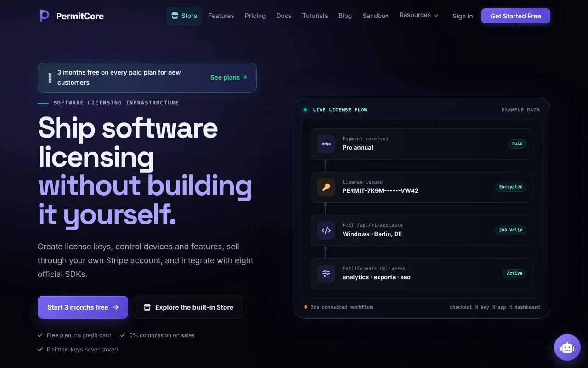Click the lightning bolt icon near One connected workflow
This screenshot has width=588, height=368.
click(x=306, y=307)
